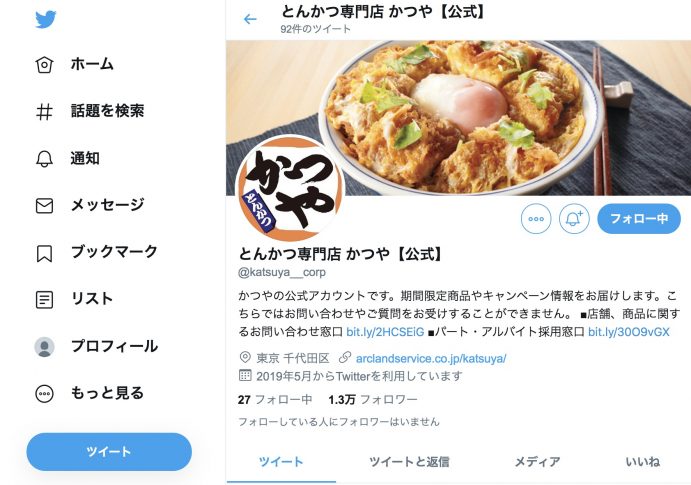Viewport: 691px width, 485px height.
Task: Switch to メディア tab
Action: (x=537, y=462)
